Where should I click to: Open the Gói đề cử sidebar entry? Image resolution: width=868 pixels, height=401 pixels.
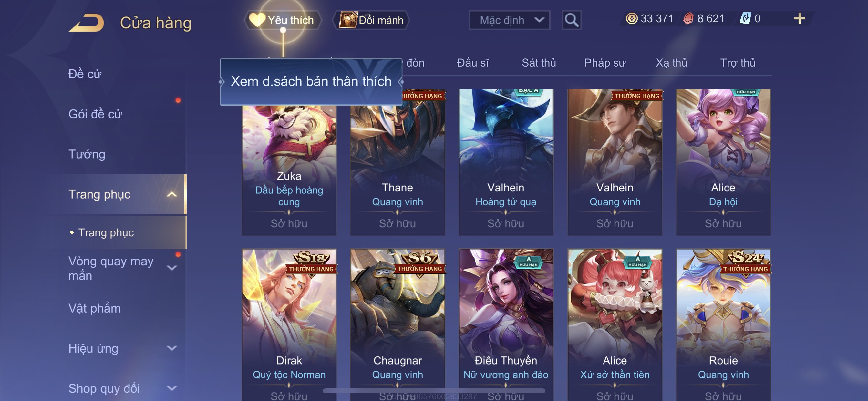pos(95,114)
